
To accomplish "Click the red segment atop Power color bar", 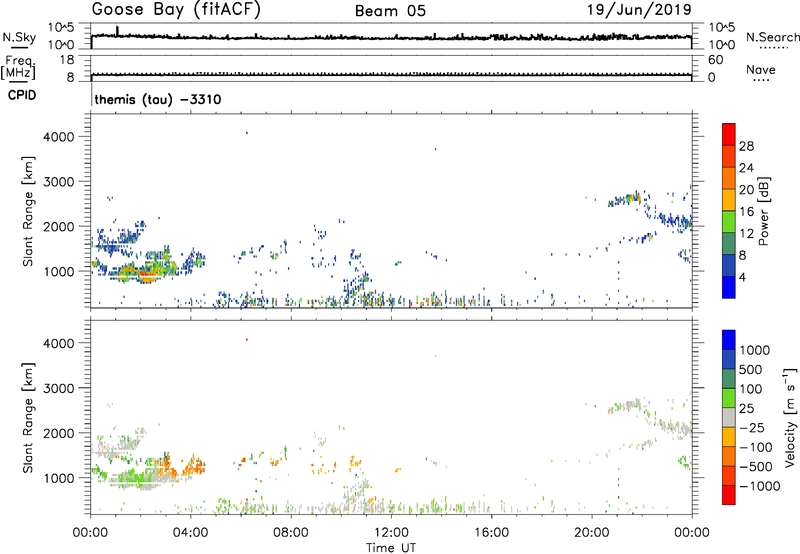I will click(x=729, y=134).
